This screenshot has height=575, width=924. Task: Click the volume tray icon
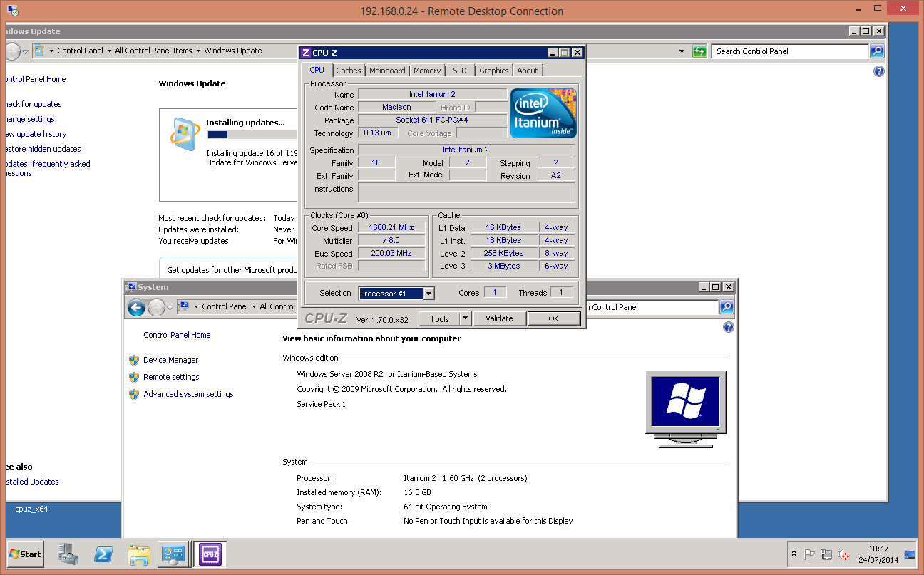843,554
